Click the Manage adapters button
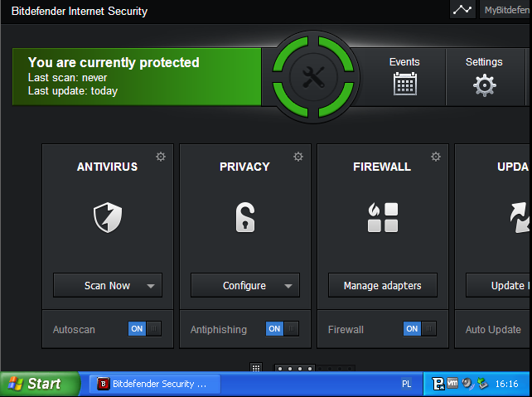 click(x=383, y=286)
